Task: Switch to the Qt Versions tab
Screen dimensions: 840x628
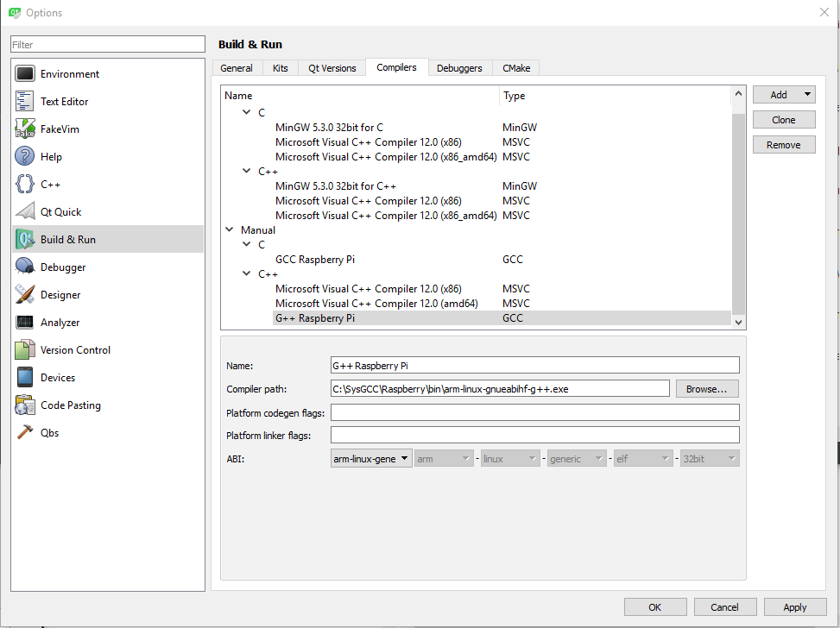Action: click(x=332, y=68)
